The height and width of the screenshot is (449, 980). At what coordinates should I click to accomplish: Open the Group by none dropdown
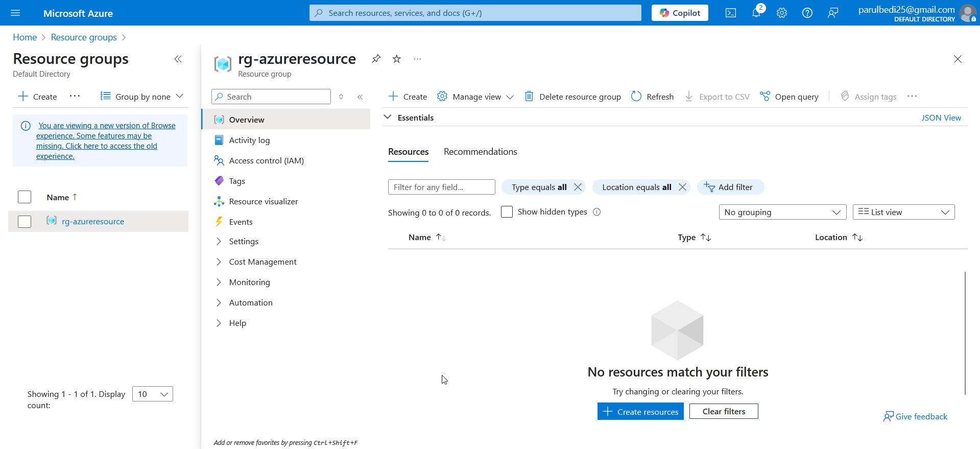click(x=142, y=97)
